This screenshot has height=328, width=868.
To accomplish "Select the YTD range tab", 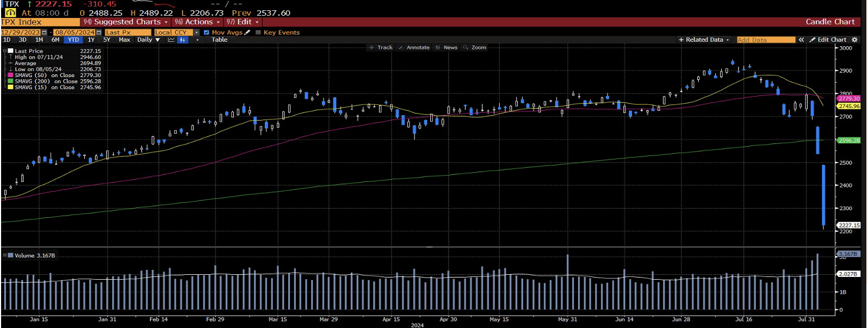I will tap(73, 40).
